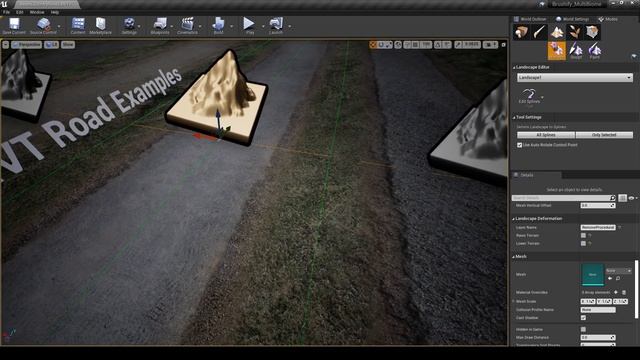Image resolution: width=640 pixels, height=360 pixels.
Task: Open the Lit view mode dropdown
Action: click(x=51, y=45)
